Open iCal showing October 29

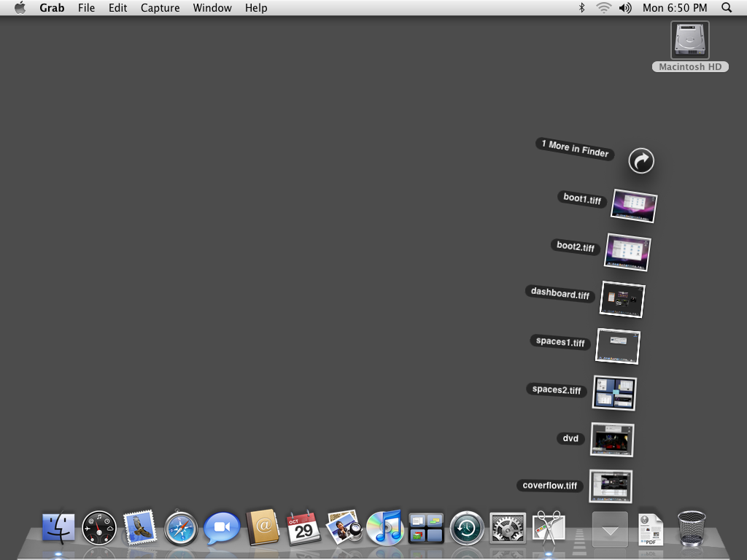pyautogui.click(x=303, y=526)
